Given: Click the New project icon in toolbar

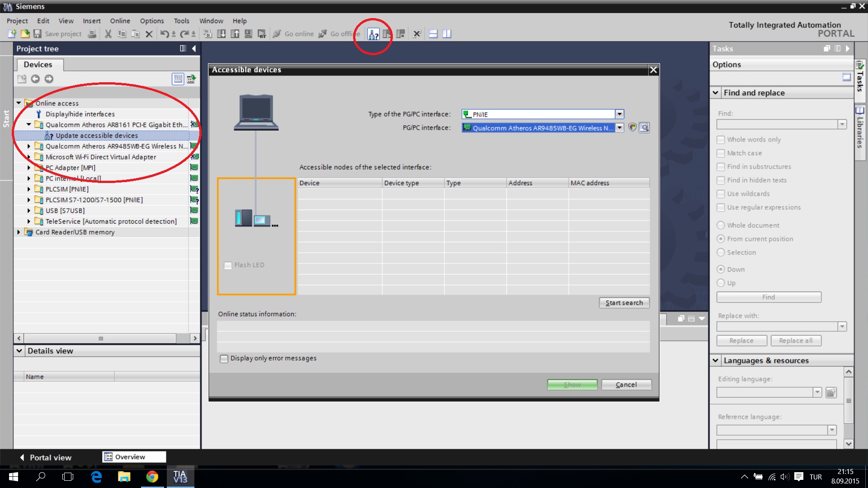Looking at the screenshot, I should (12, 34).
